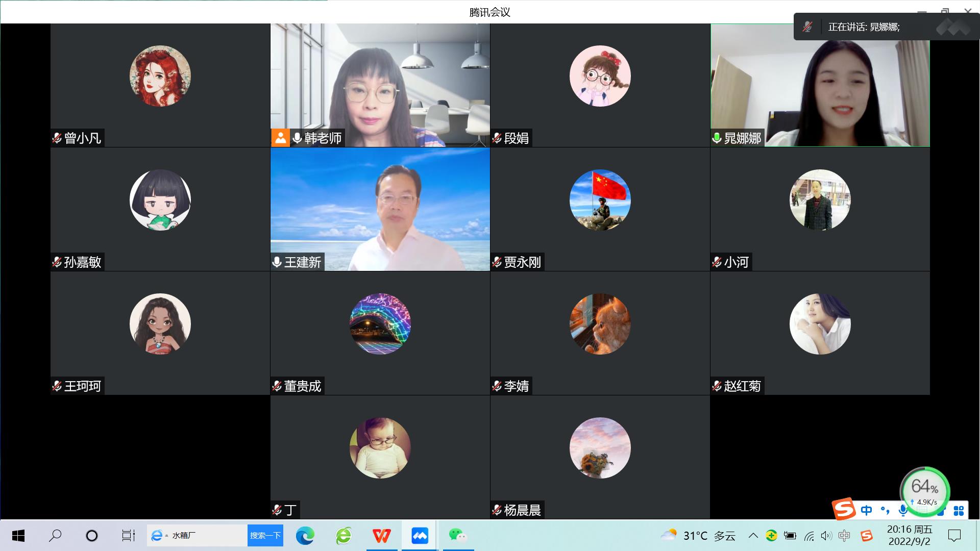
Task: Expand the hidden system tray icons chevron
Action: [753, 536]
